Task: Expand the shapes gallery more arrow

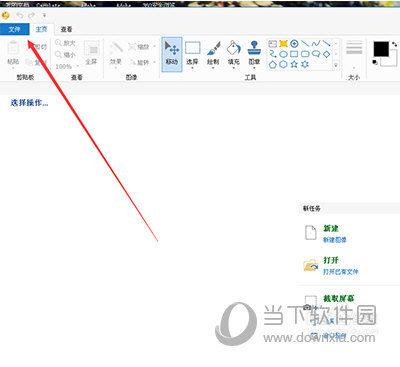Action: point(336,65)
